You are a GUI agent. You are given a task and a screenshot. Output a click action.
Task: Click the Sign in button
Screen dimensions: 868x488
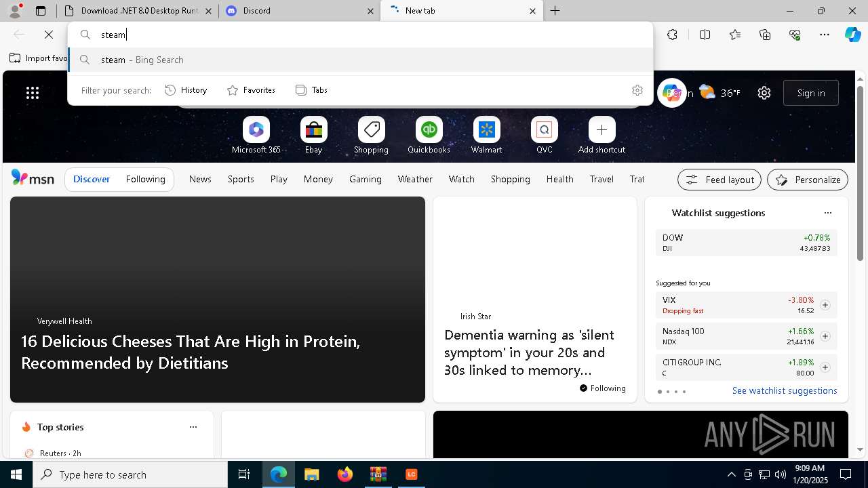(811, 93)
